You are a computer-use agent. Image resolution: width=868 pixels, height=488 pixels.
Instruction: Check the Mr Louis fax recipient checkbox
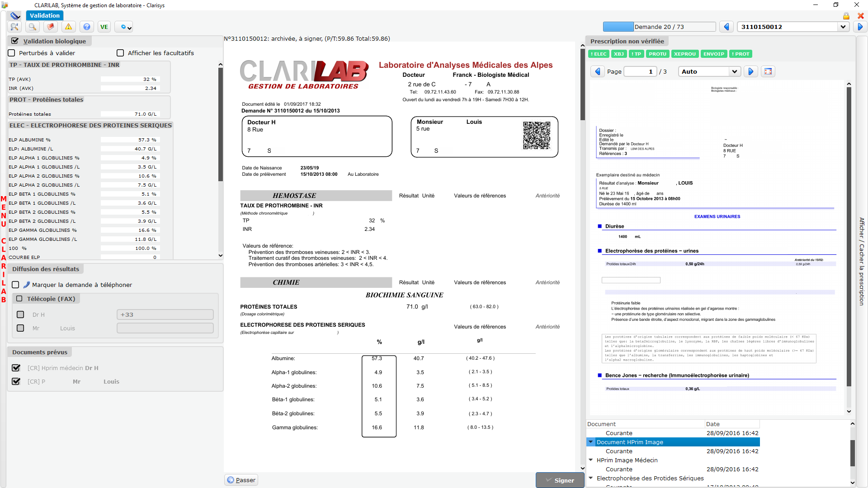click(x=20, y=328)
